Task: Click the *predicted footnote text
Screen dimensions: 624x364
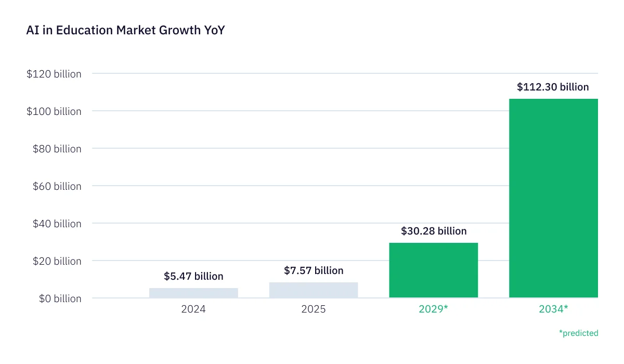Action: (x=579, y=333)
